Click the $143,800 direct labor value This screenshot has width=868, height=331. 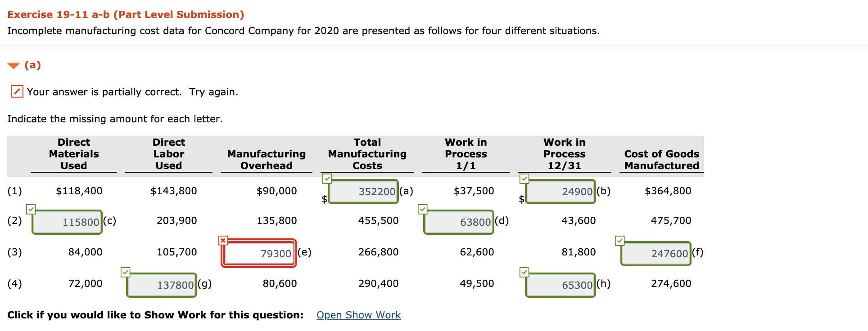(x=174, y=191)
